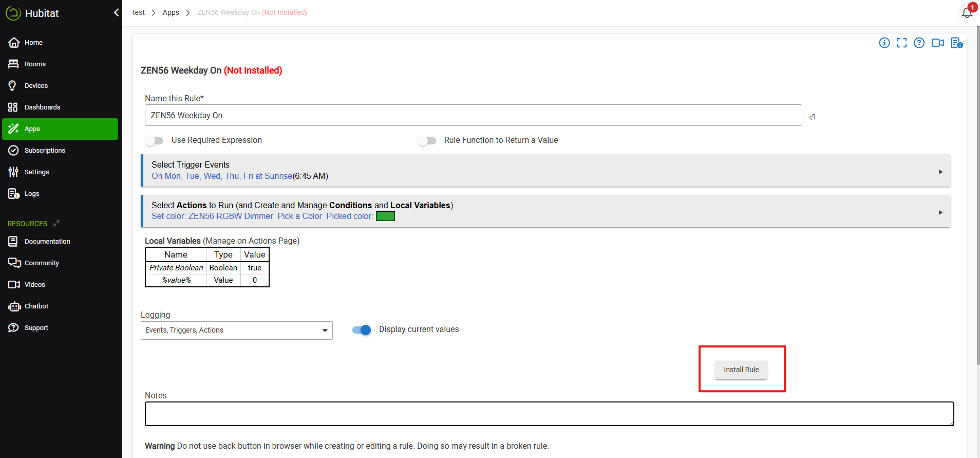
Task: Open Settings in the sidebar
Action: (x=60, y=172)
